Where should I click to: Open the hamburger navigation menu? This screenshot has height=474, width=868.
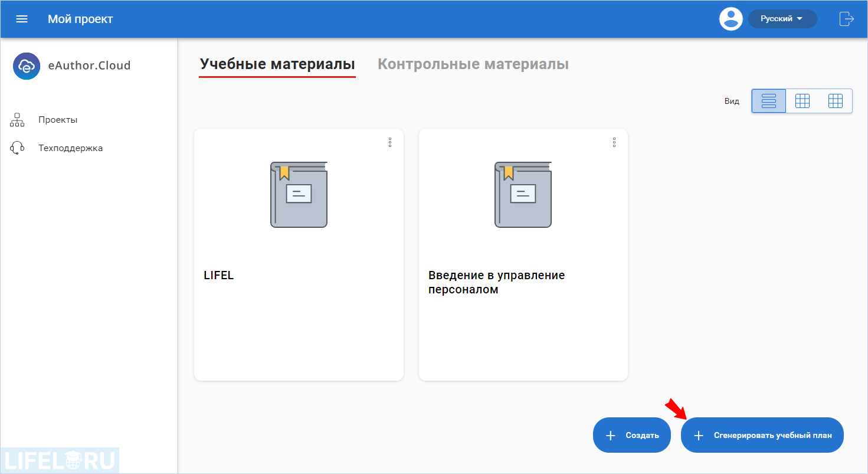coord(22,18)
